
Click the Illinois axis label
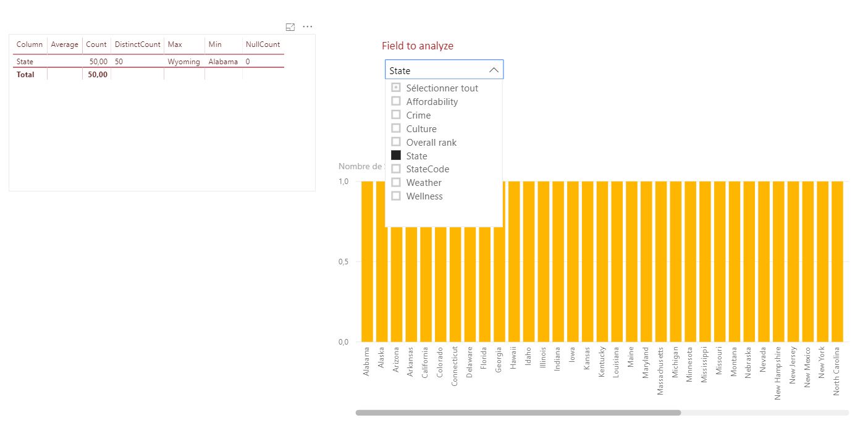click(544, 357)
